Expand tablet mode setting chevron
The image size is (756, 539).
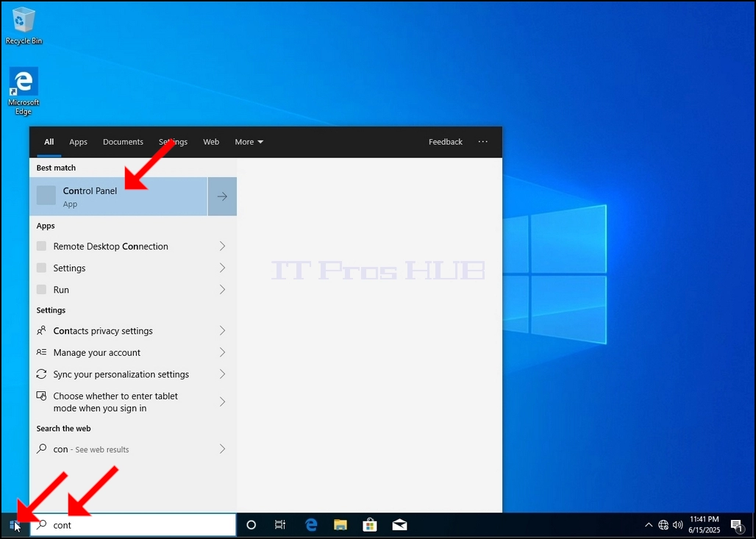[x=222, y=401]
